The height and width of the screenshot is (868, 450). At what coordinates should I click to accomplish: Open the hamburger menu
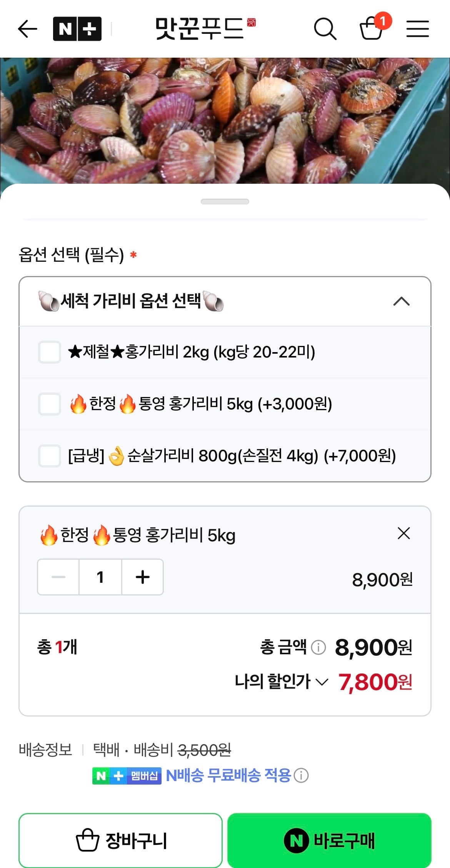(x=417, y=29)
